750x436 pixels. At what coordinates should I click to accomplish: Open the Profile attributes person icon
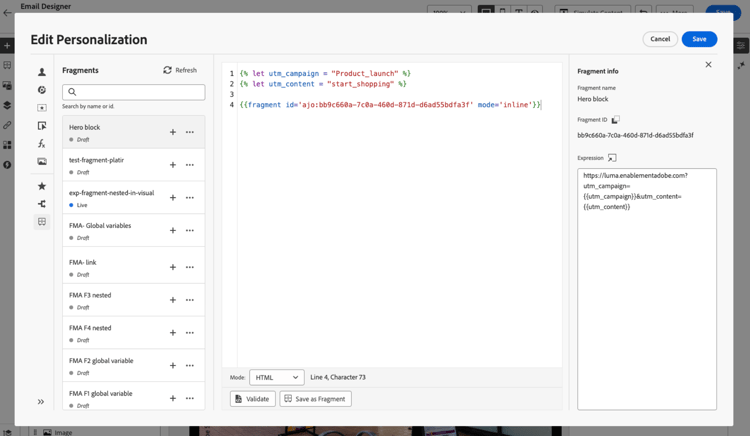(42, 72)
